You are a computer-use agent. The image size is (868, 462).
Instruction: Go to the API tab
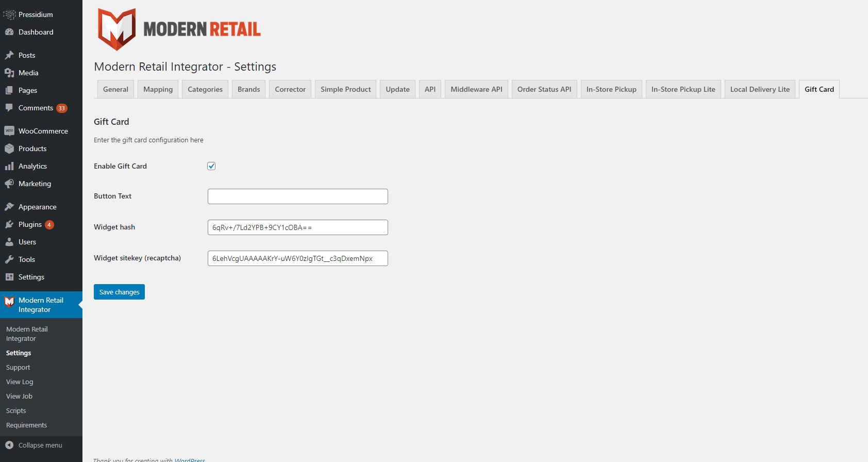(430, 89)
